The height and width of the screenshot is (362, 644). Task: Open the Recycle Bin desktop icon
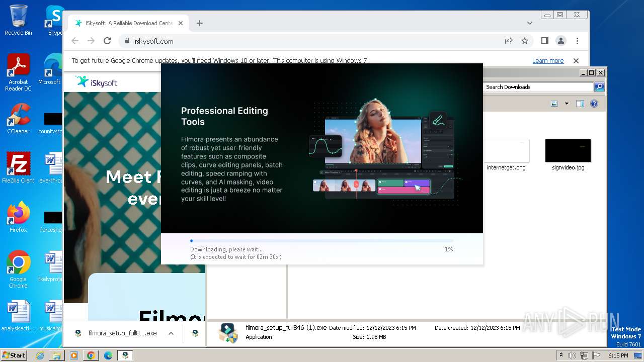pyautogui.click(x=18, y=20)
